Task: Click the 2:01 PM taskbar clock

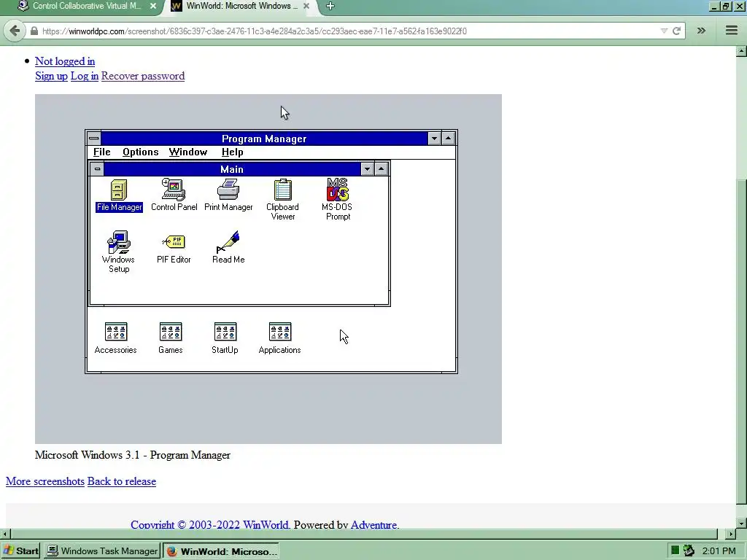Action: pyautogui.click(x=719, y=551)
